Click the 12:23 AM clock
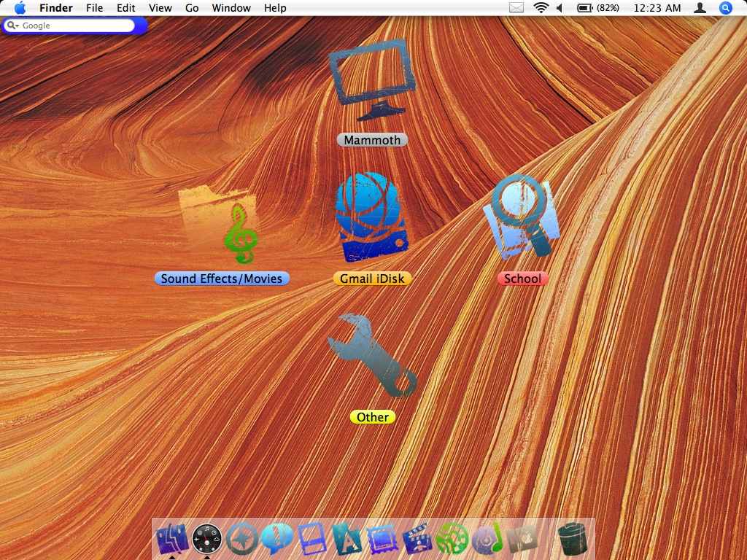747x560 pixels. coord(657,8)
